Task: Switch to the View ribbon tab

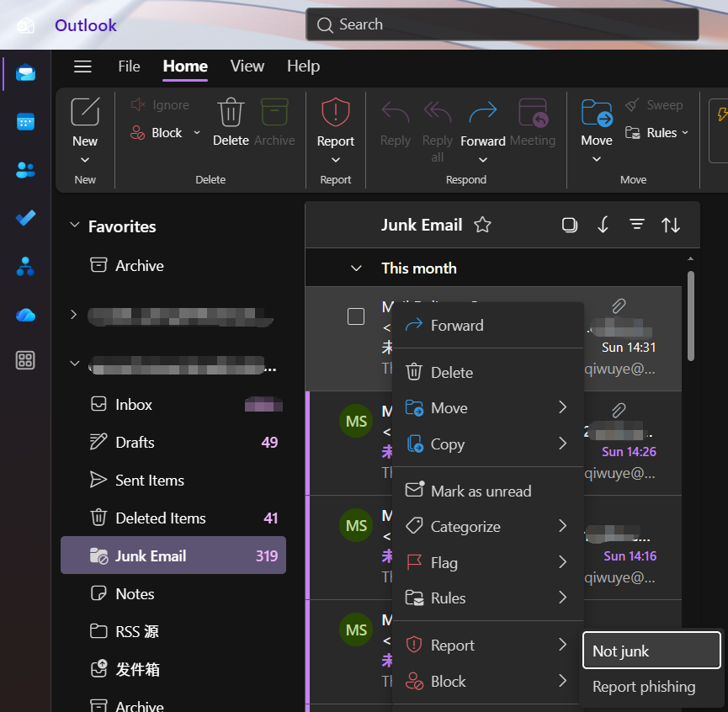Action: (x=247, y=66)
